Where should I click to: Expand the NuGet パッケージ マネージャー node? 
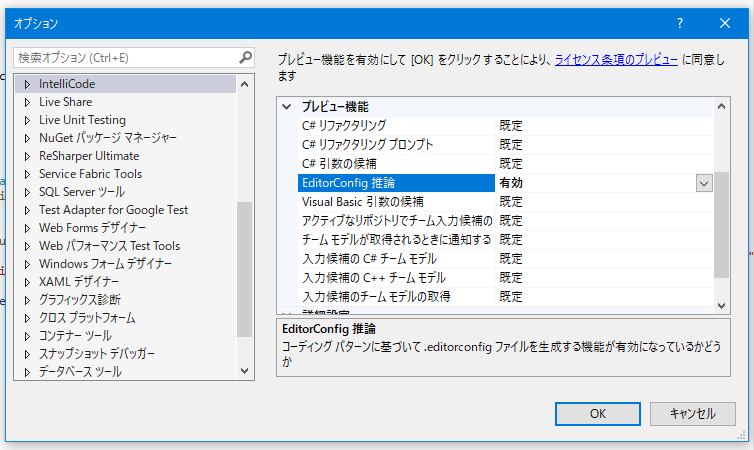point(27,138)
